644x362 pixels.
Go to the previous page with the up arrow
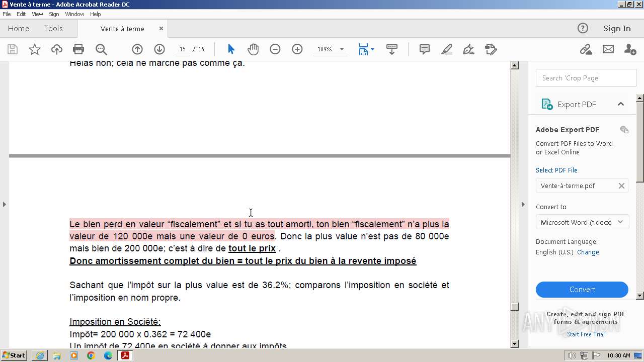[137, 49]
